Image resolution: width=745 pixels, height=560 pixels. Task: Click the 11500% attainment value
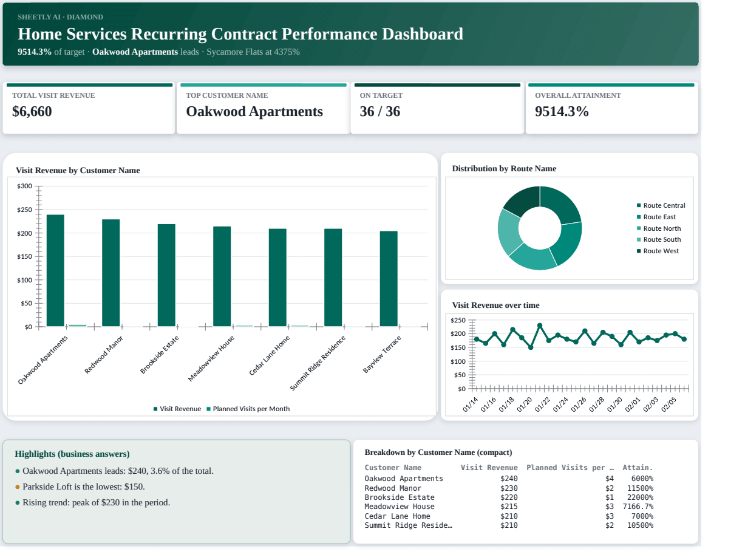pos(640,488)
